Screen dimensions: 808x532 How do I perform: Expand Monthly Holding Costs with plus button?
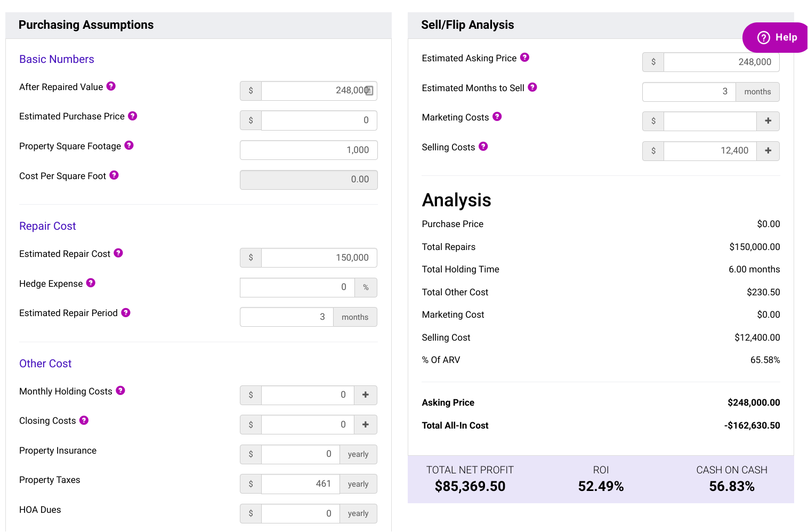coord(366,395)
